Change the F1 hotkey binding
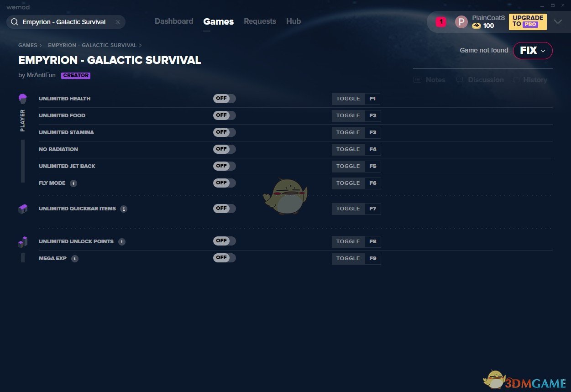 [373, 99]
